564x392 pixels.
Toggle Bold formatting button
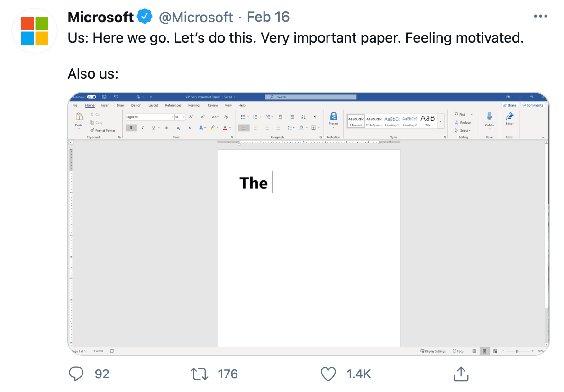[x=131, y=127]
